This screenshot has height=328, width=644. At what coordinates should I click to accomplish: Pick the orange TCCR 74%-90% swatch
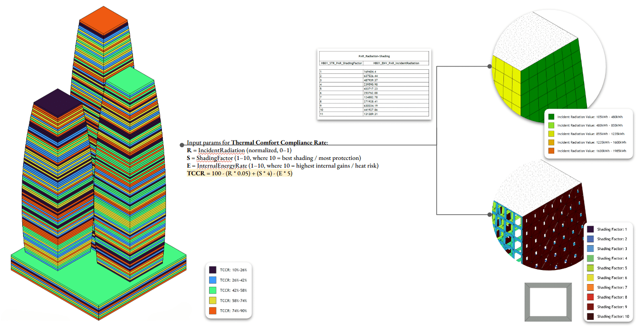(212, 311)
